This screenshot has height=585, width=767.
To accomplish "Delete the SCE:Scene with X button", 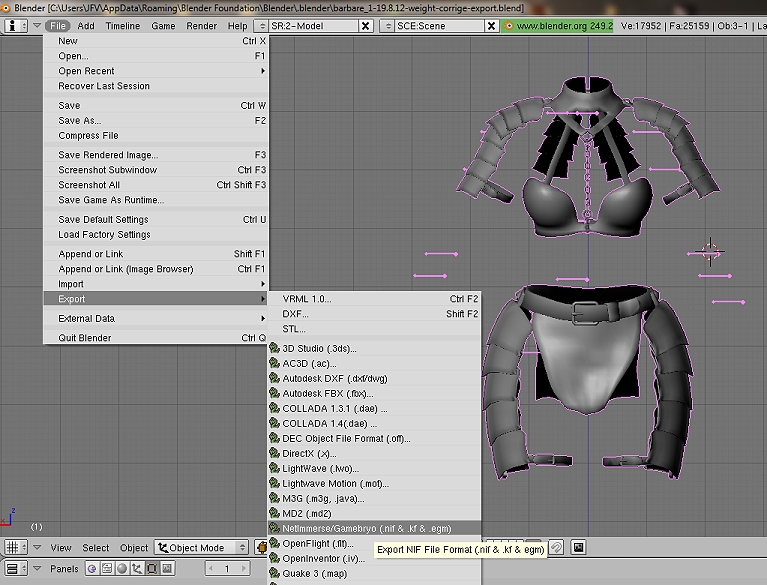I will tap(491, 26).
